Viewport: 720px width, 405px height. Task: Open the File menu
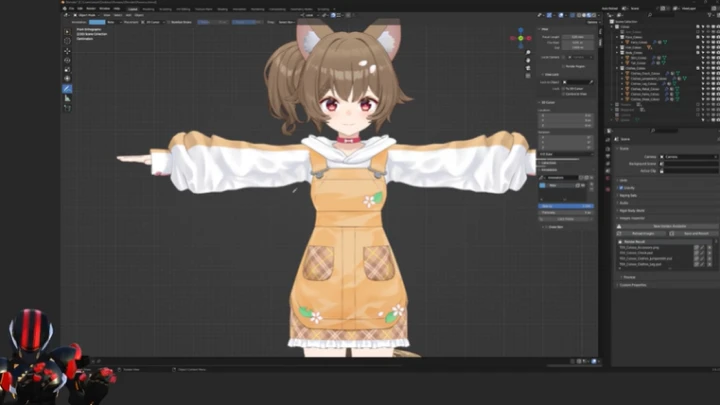pos(71,8)
